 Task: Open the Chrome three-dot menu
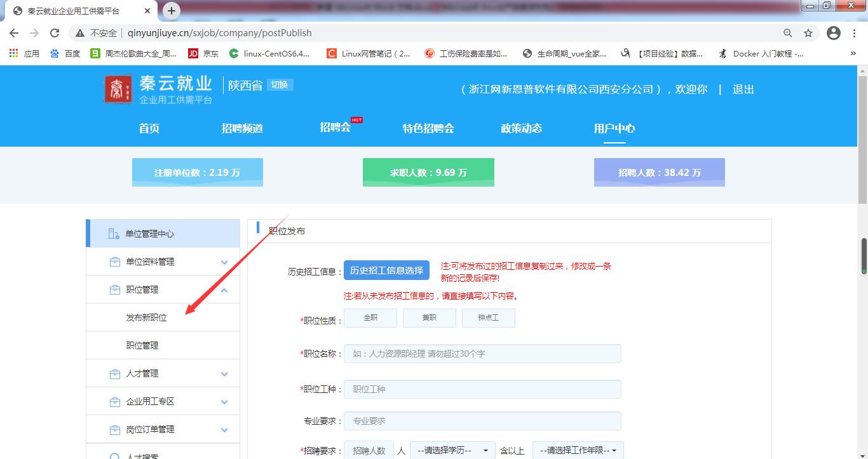click(x=853, y=33)
